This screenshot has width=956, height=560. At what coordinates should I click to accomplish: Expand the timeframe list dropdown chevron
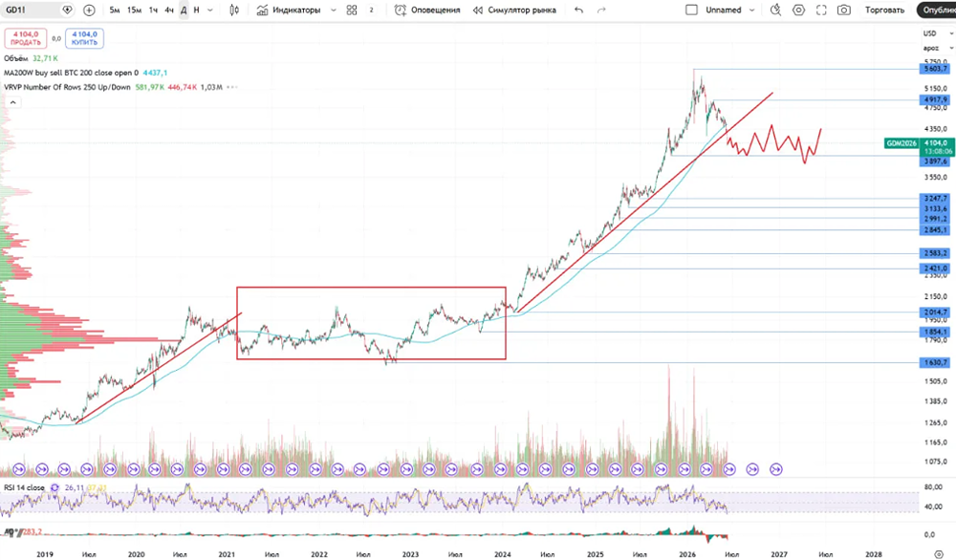210,10
